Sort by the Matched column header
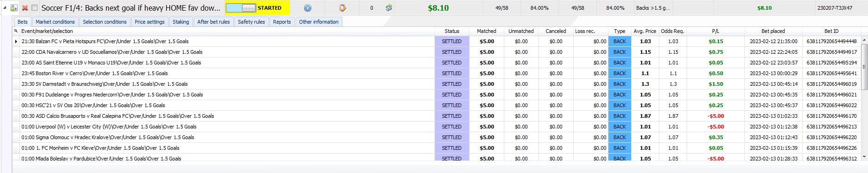The image size is (868, 173). point(487,31)
